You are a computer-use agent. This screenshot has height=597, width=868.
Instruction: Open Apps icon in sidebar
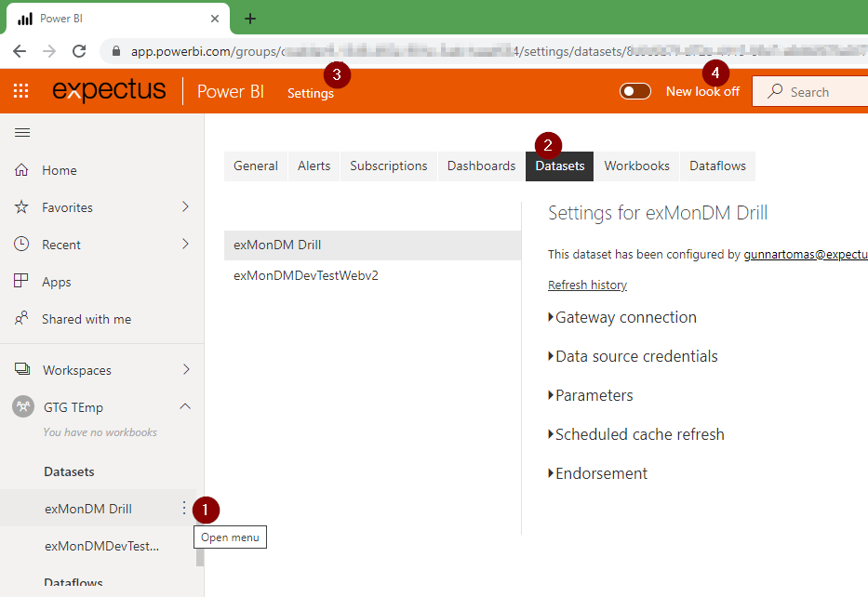click(x=21, y=281)
